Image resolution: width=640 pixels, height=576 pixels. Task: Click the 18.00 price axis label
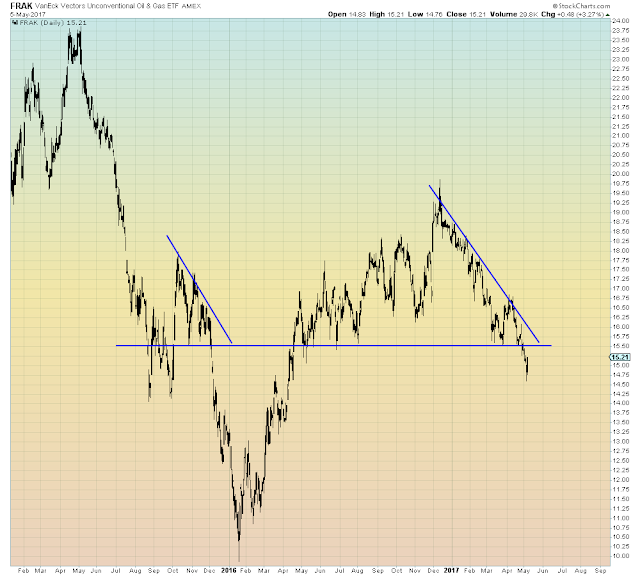(621, 250)
